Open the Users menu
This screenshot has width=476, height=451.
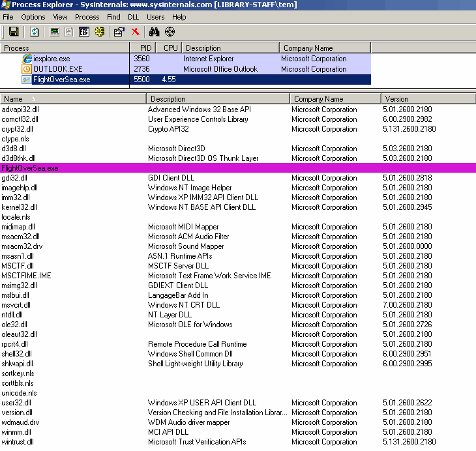click(155, 17)
